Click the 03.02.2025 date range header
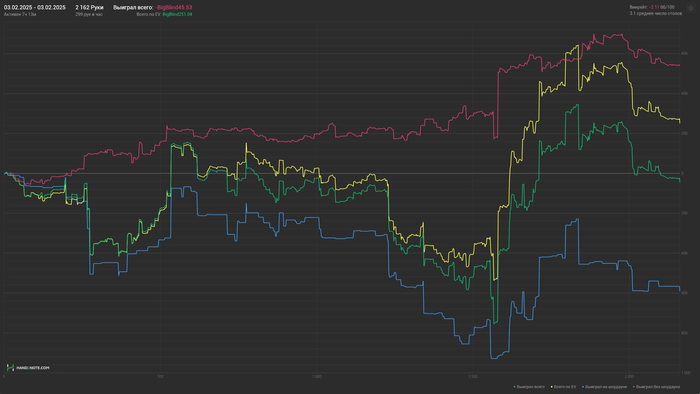This screenshot has height=394, width=700. pos(34,8)
